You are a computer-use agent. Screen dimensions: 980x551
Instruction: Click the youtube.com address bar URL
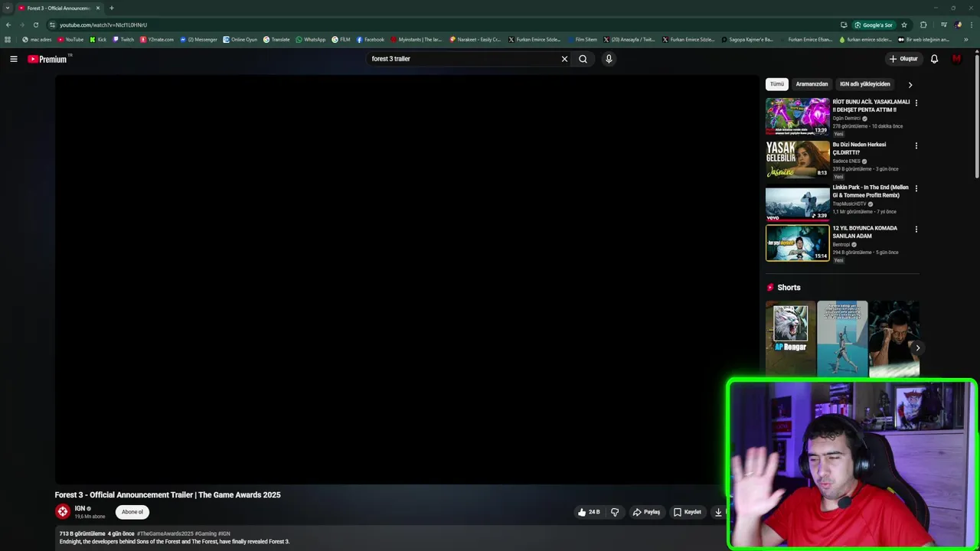coord(103,24)
